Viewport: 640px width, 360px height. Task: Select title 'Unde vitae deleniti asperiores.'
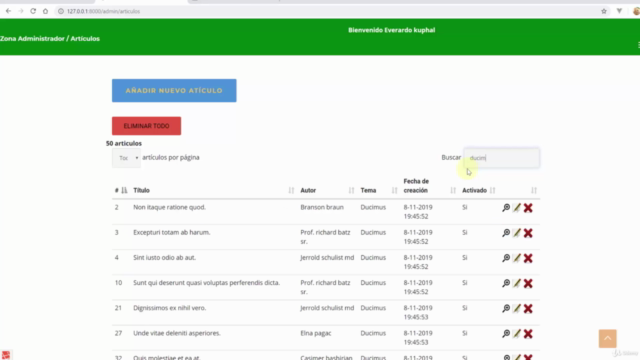click(177, 333)
